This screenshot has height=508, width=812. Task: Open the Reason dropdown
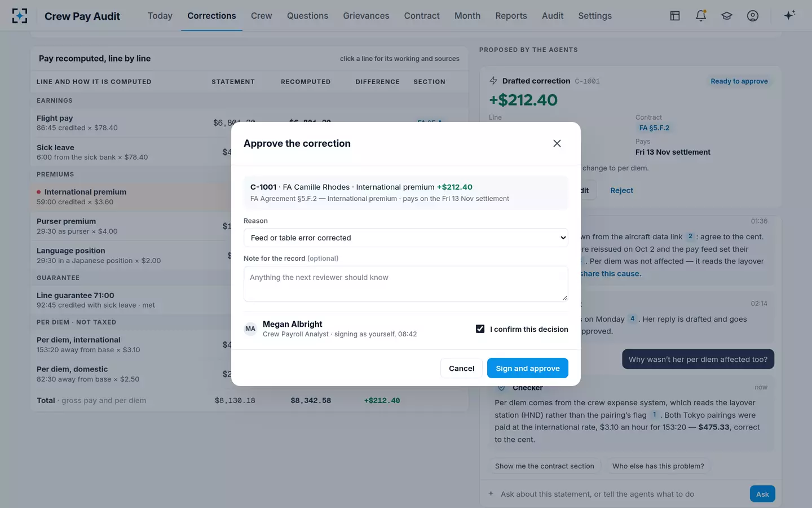(x=406, y=238)
